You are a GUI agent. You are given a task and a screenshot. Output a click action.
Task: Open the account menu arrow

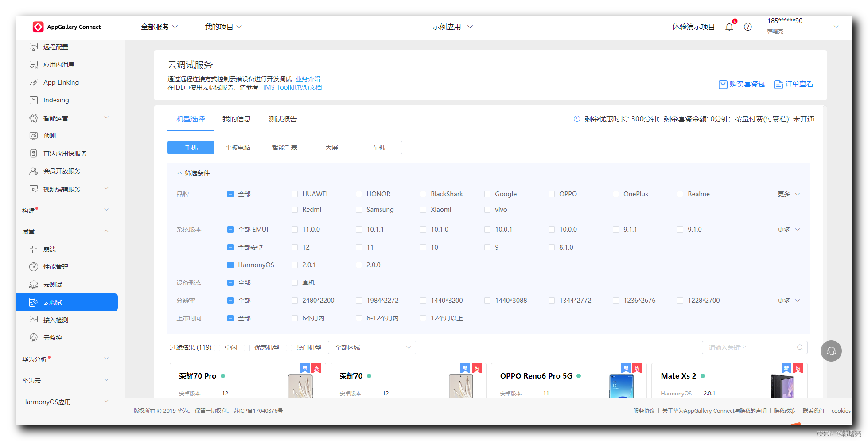tap(836, 27)
